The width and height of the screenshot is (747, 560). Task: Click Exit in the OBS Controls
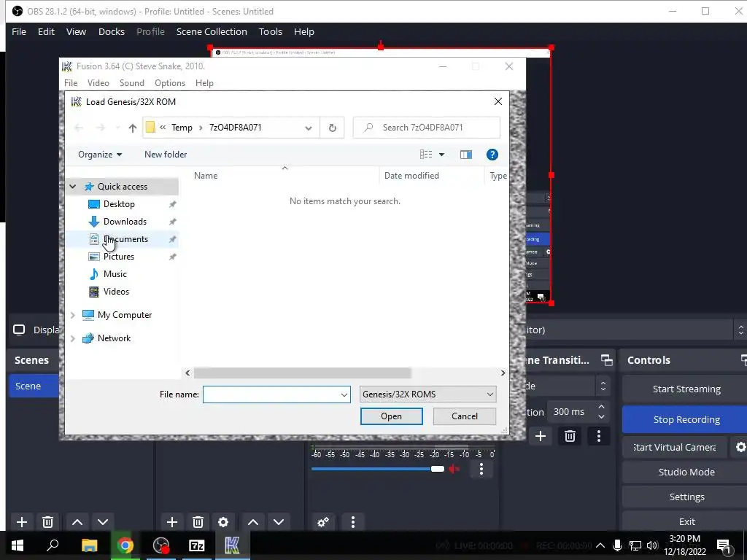pyautogui.click(x=686, y=521)
